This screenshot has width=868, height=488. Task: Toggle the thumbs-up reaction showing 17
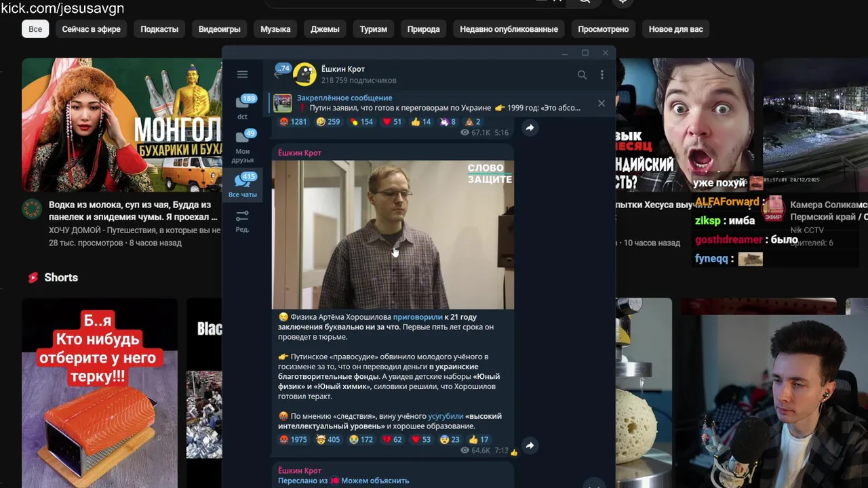(x=479, y=440)
